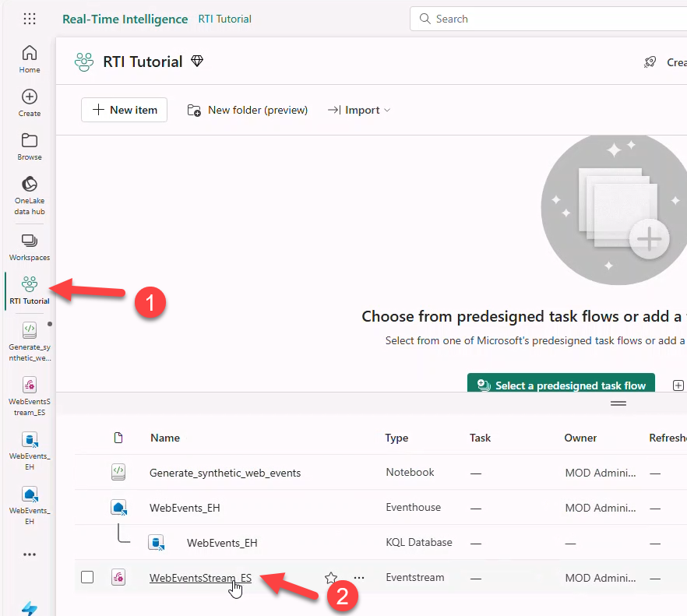Sort list by the Name column header
Image resolution: width=687 pixels, height=616 pixels.
pyautogui.click(x=165, y=438)
